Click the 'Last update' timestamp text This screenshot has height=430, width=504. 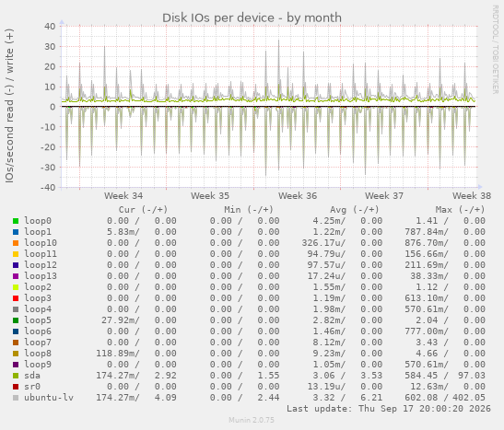pyautogui.click(x=389, y=409)
